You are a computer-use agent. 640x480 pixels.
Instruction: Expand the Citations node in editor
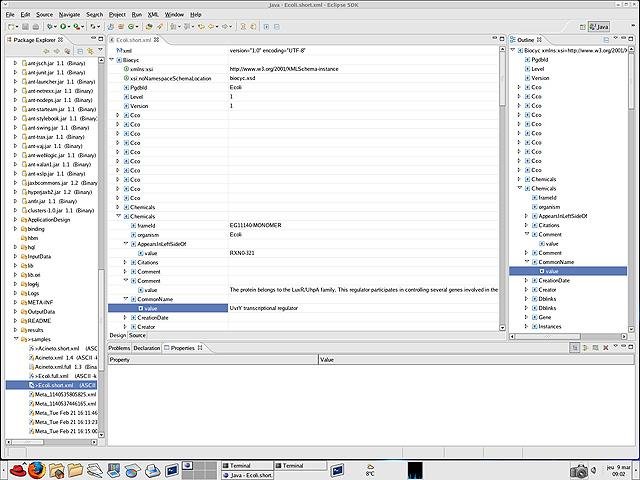(x=126, y=262)
